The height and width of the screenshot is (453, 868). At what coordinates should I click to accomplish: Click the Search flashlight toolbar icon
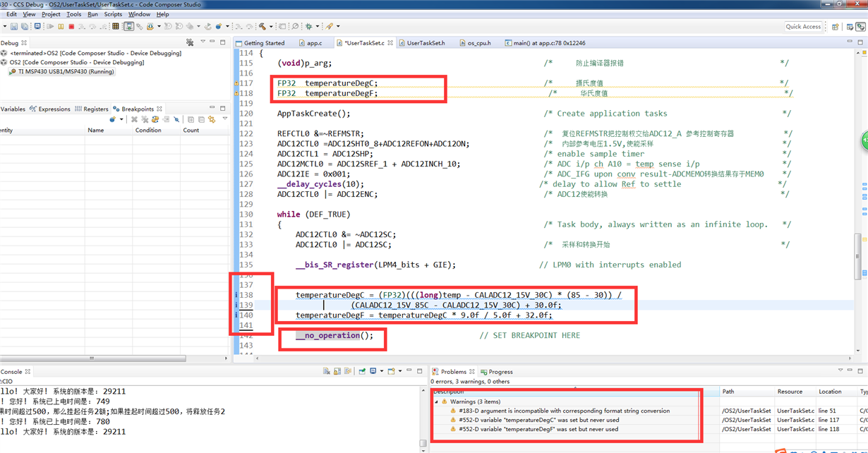330,26
